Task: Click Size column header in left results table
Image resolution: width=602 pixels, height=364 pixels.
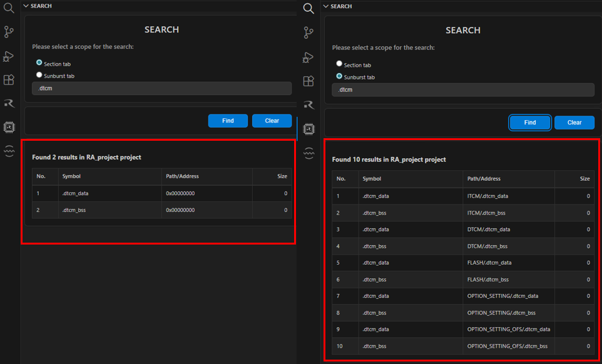Action: pyautogui.click(x=272, y=176)
